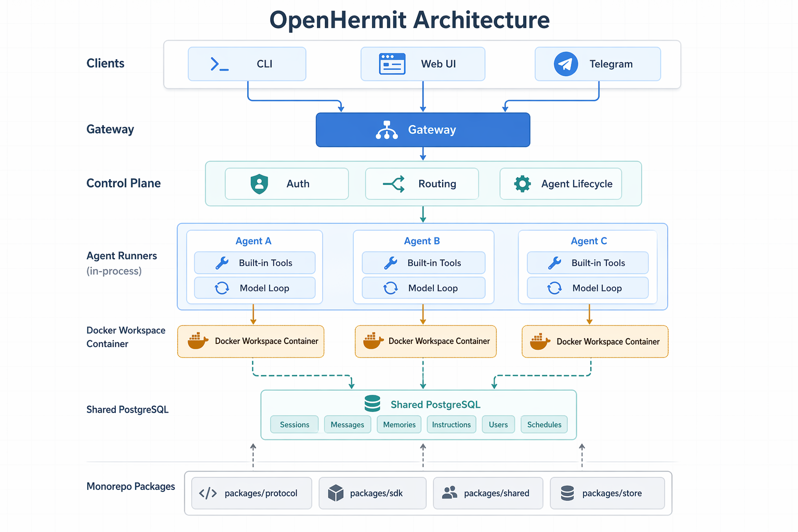Click Agent C's Model Loop refresh icon
This screenshot has height=532, width=798.
[x=555, y=288]
